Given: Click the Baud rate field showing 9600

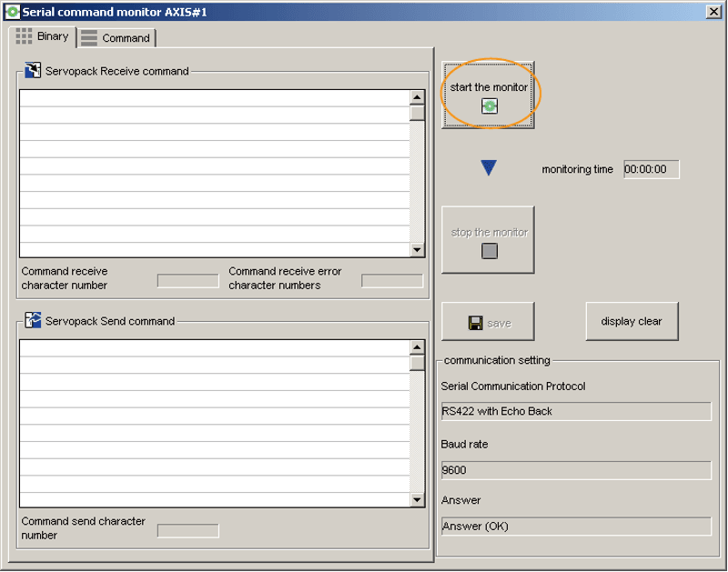Looking at the screenshot, I should [575, 470].
